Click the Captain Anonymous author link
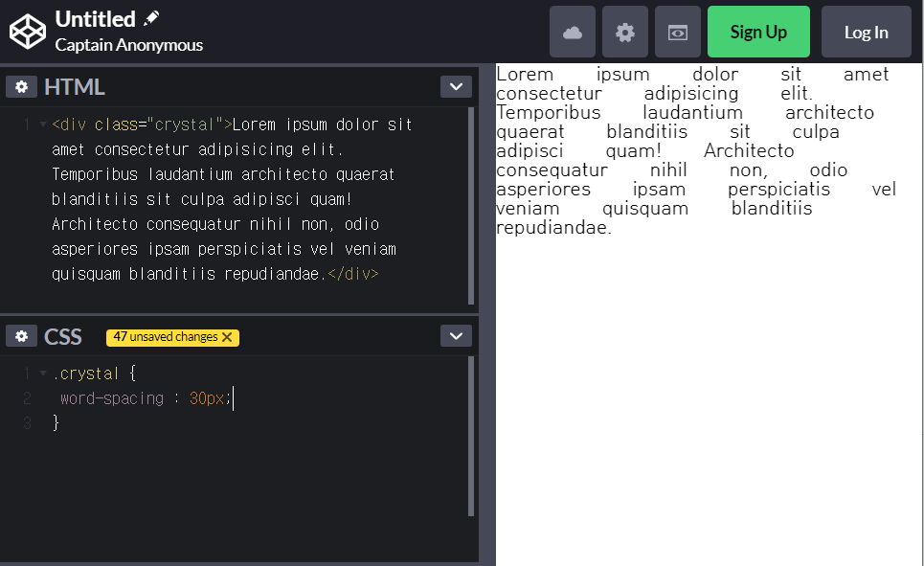The image size is (924, 566). click(128, 45)
